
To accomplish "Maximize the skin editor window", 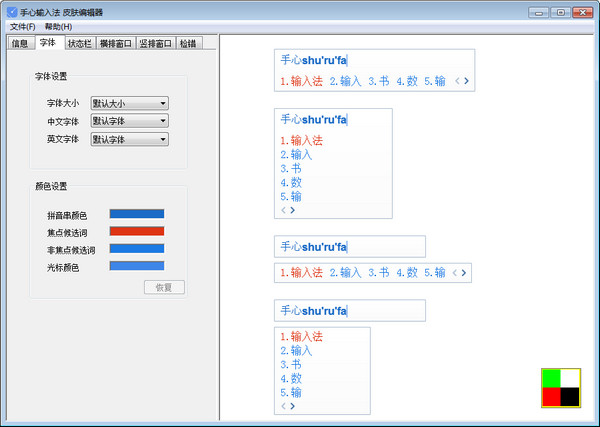I will (x=561, y=13).
